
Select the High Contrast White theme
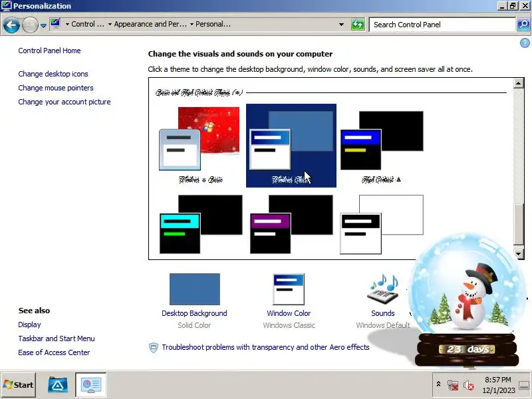click(x=382, y=224)
